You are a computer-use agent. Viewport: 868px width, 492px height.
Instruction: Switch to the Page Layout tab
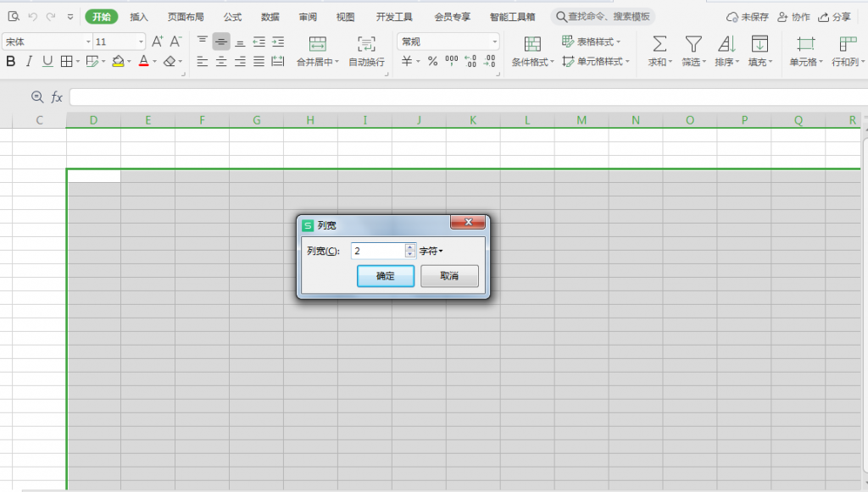[186, 17]
